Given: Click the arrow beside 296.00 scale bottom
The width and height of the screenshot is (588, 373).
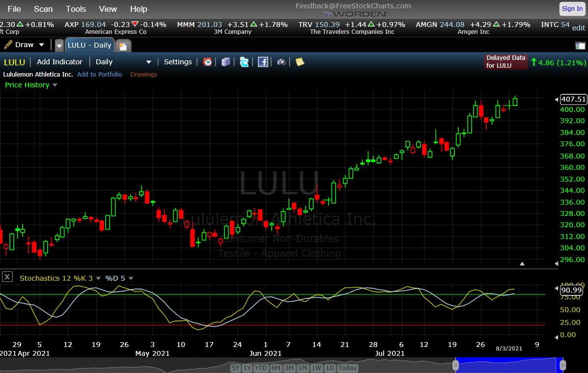Looking at the screenshot, I should pos(556,264).
